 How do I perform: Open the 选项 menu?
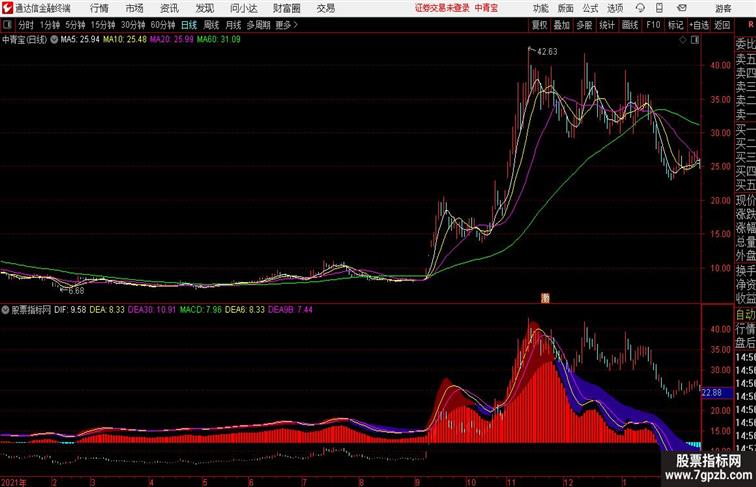pos(615,8)
